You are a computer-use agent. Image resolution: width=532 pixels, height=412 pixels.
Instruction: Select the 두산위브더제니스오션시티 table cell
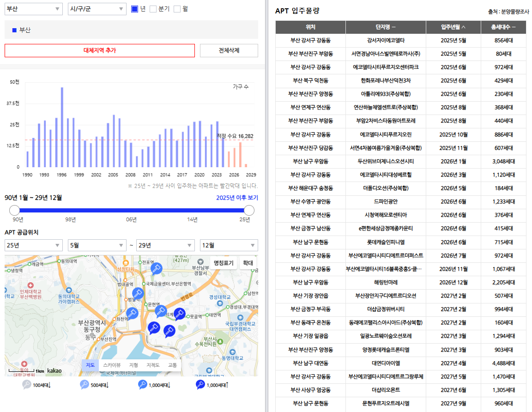click(x=386, y=161)
